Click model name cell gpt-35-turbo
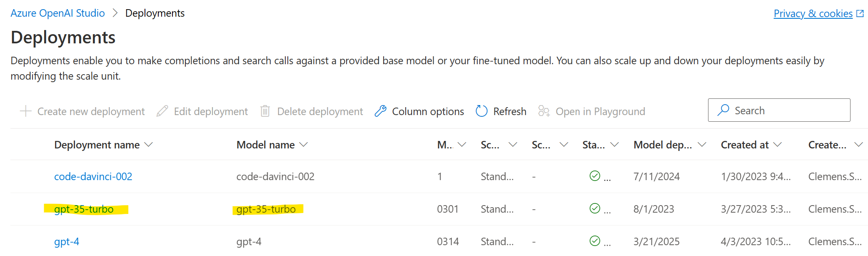The image size is (868, 256). pos(266,209)
